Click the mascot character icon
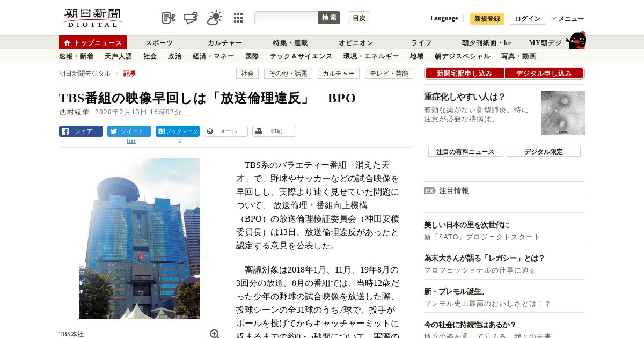644x338 pixels. coord(576,40)
